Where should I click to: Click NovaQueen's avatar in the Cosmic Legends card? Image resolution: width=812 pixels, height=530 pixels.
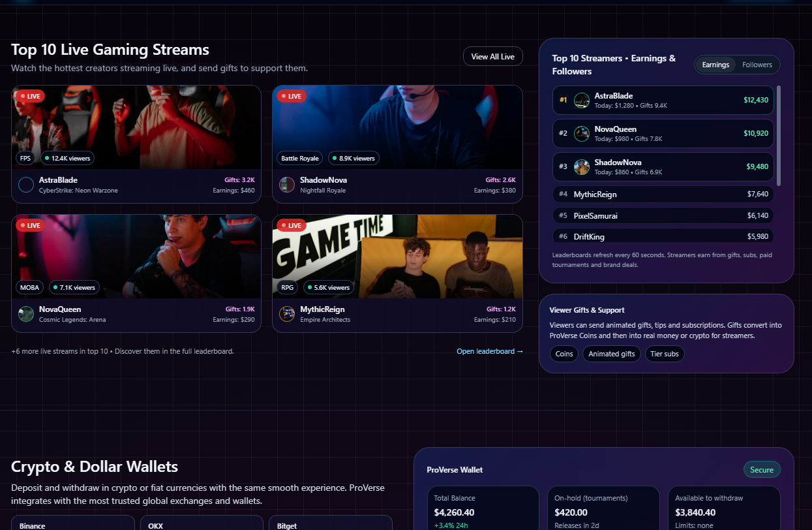26,314
